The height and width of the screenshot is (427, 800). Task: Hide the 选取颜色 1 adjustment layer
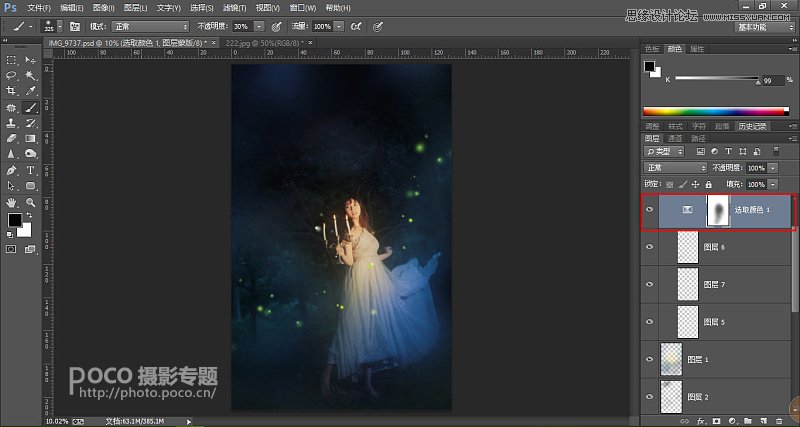[x=651, y=211]
